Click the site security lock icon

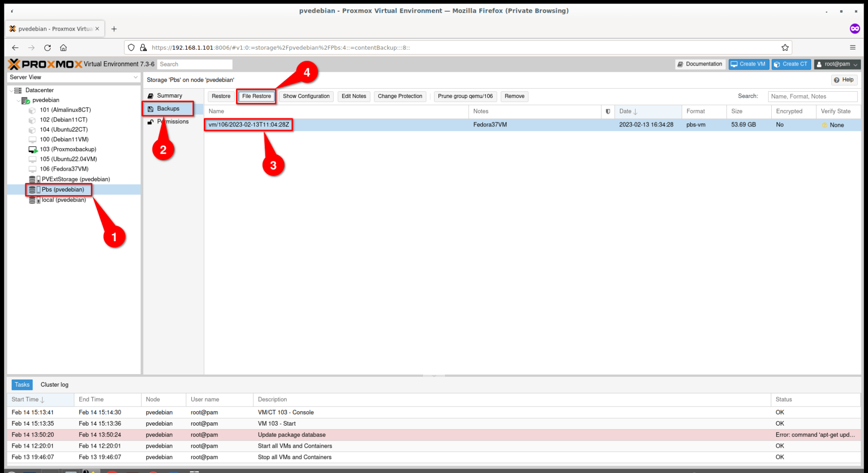tap(143, 47)
